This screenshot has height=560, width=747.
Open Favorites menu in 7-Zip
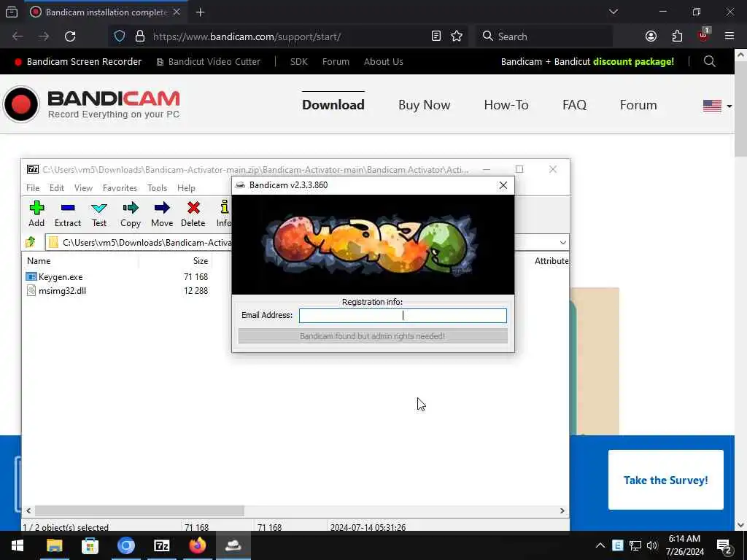(120, 188)
